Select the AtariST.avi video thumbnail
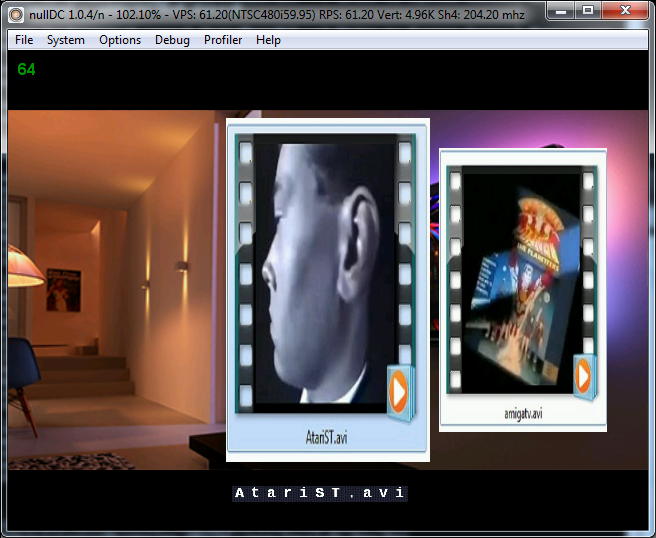656x538 pixels. coord(328,290)
